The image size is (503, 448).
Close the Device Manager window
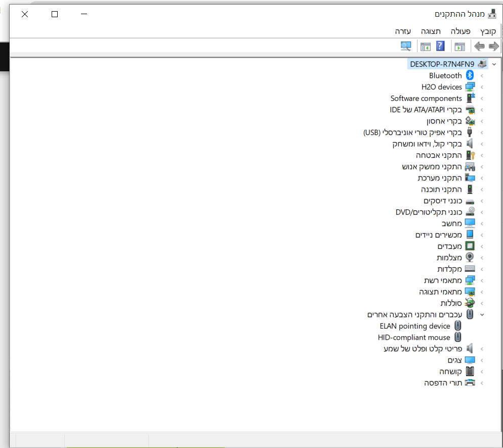click(x=25, y=14)
